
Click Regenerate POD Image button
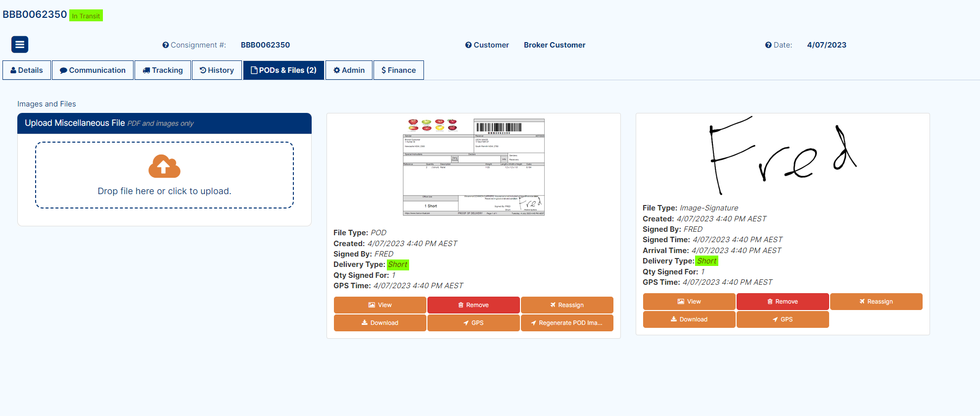566,323
